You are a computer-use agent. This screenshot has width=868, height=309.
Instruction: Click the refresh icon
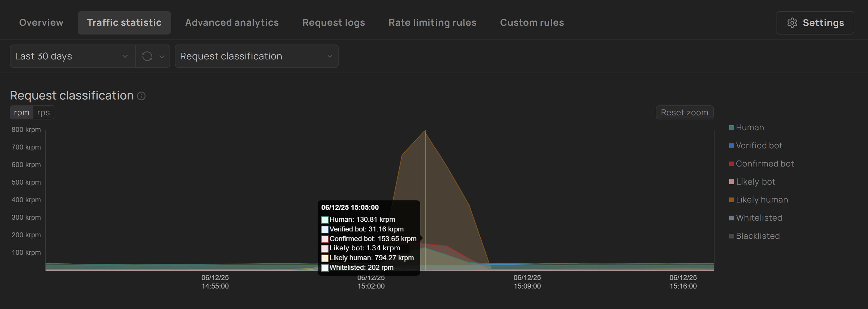tap(147, 56)
